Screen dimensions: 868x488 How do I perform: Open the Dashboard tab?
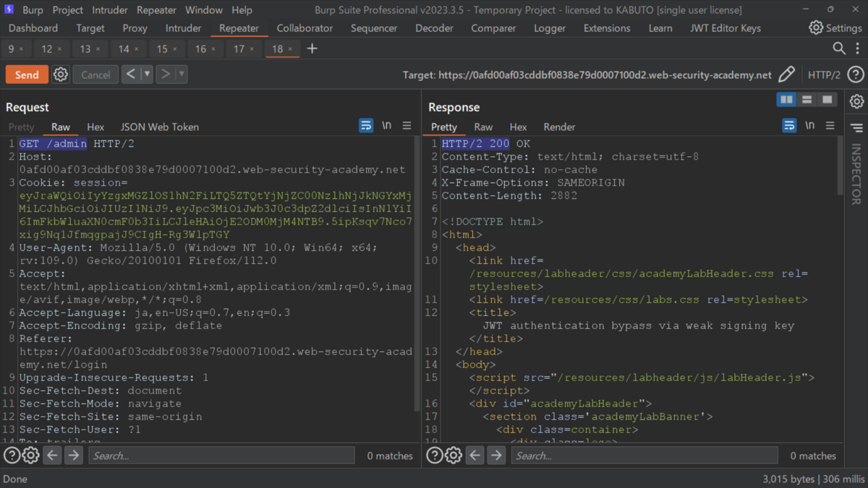point(33,28)
